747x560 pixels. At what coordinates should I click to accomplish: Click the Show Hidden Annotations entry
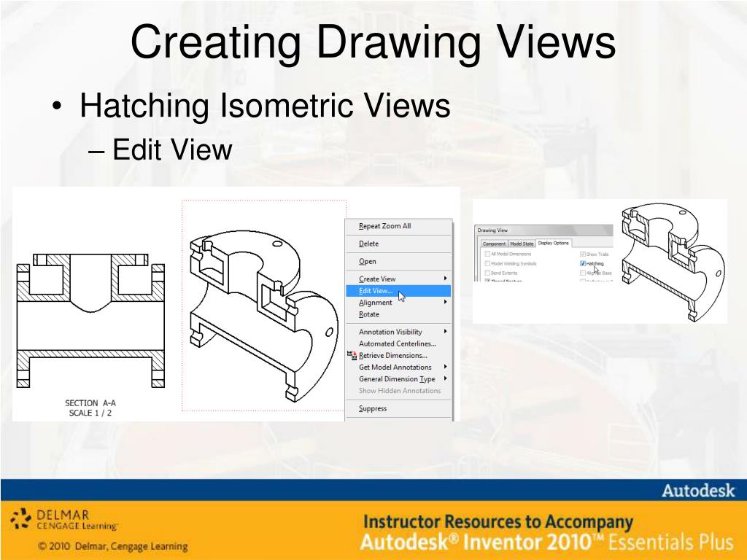click(399, 391)
